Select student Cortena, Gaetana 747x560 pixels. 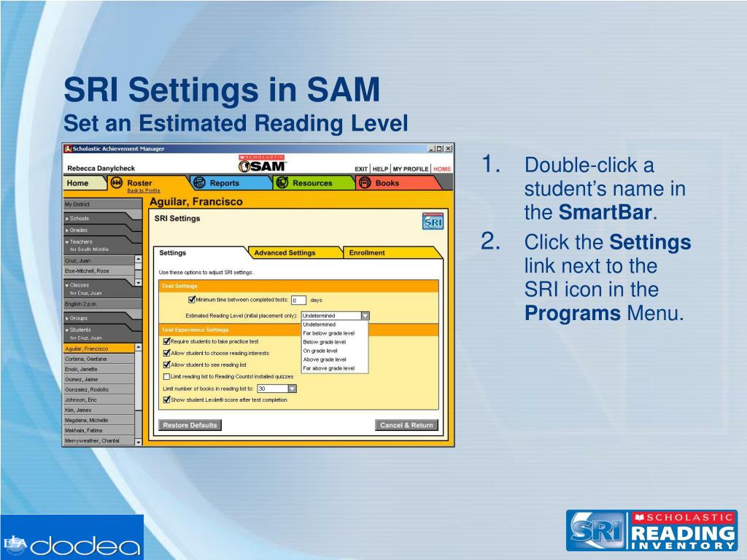(x=98, y=359)
